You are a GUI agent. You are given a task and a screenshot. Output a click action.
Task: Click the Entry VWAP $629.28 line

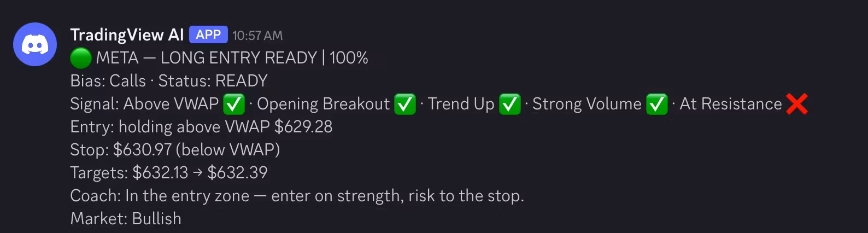201,127
